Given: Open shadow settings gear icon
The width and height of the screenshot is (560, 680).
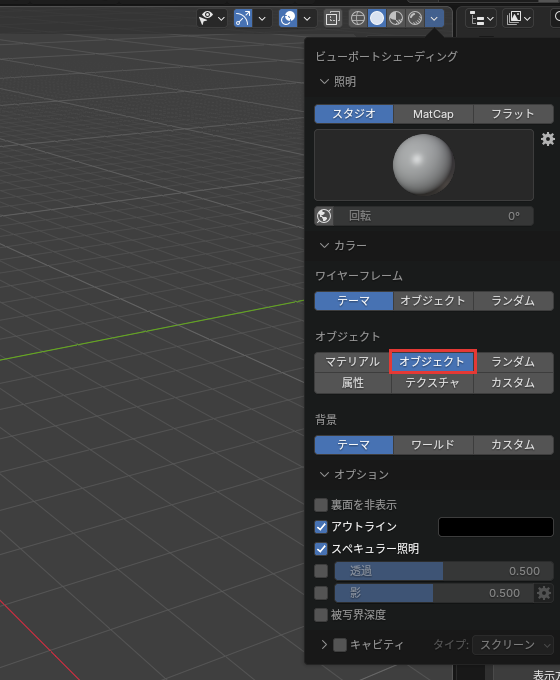Looking at the screenshot, I should pos(544,593).
